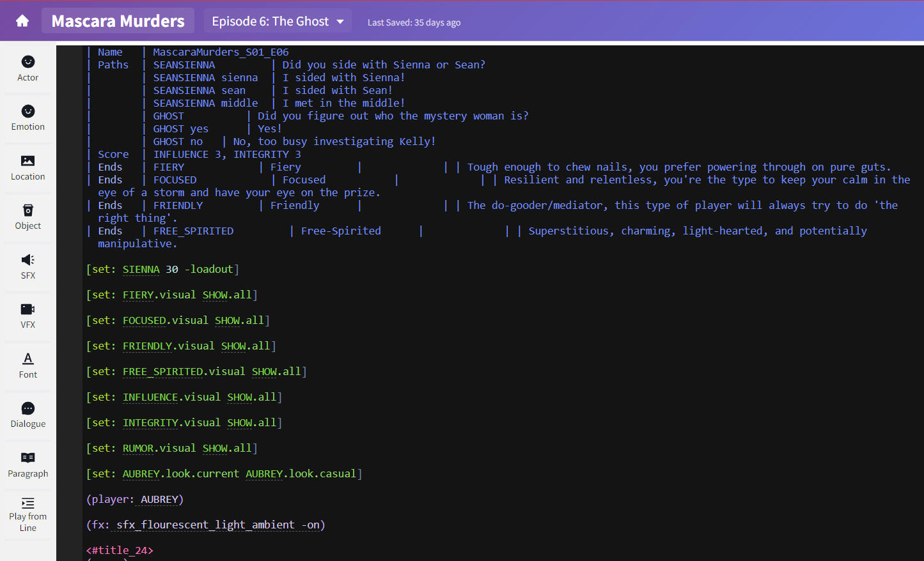Open the Font formatting tool
Viewport: 924px width, 561px height.
(x=28, y=365)
